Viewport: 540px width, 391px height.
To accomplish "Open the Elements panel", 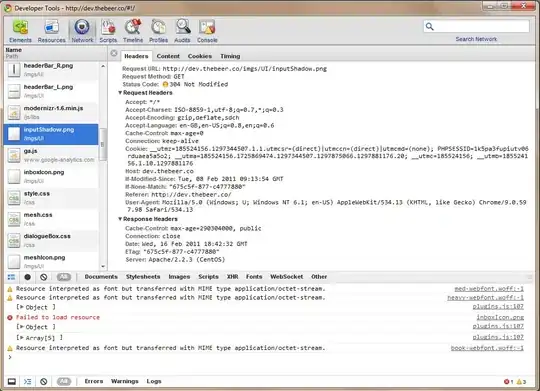I will [x=20, y=31].
